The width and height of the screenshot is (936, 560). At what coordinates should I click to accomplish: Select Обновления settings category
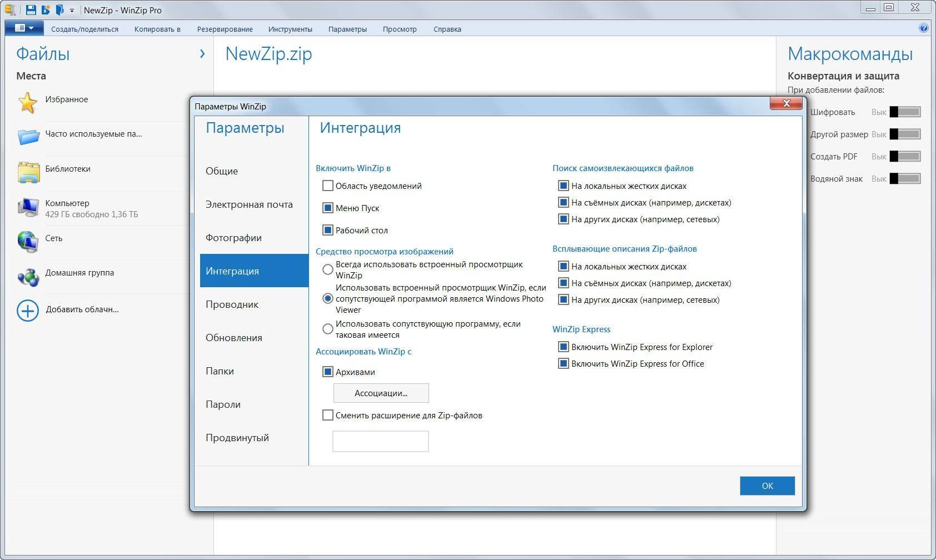point(254,338)
